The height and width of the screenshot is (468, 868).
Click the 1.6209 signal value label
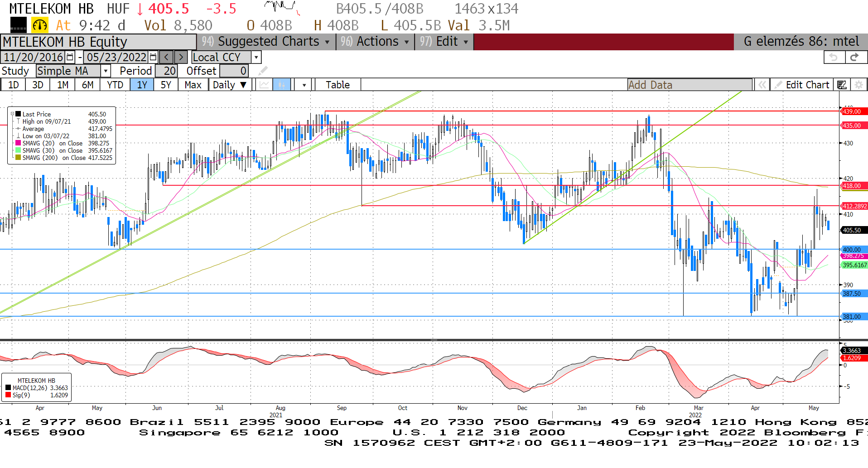click(x=854, y=358)
